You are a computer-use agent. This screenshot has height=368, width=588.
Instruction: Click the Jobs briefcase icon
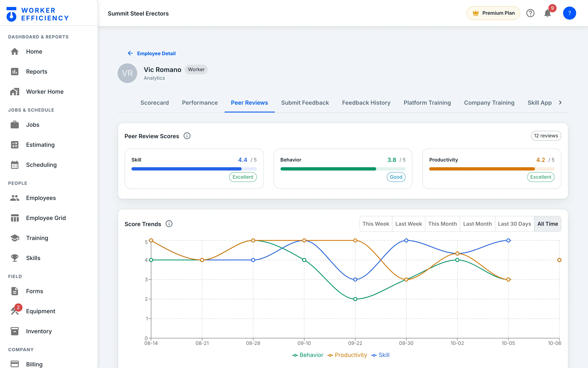pos(14,125)
